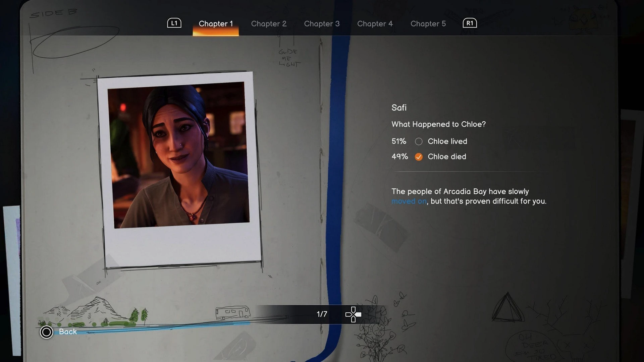Click the blue 'moved on' highlighted text
The image size is (644, 362).
click(x=409, y=201)
